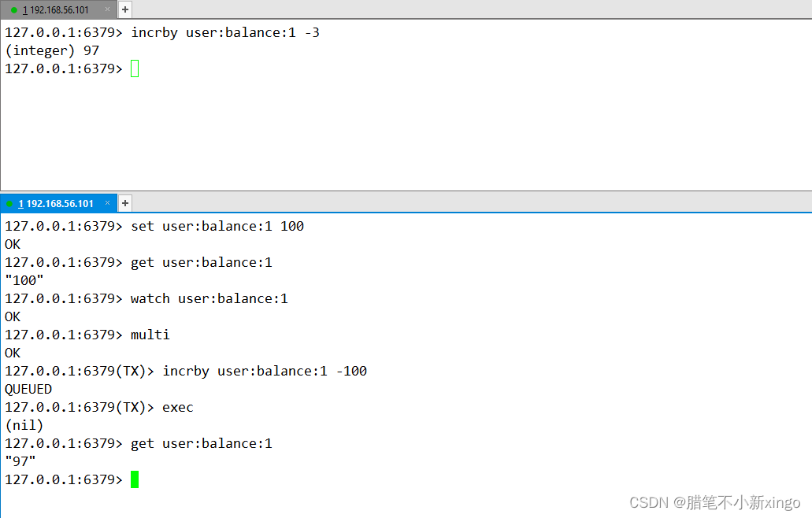Close the top pane 192.168.56.101 tab
This screenshot has height=518, width=812.
(x=107, y=9)
